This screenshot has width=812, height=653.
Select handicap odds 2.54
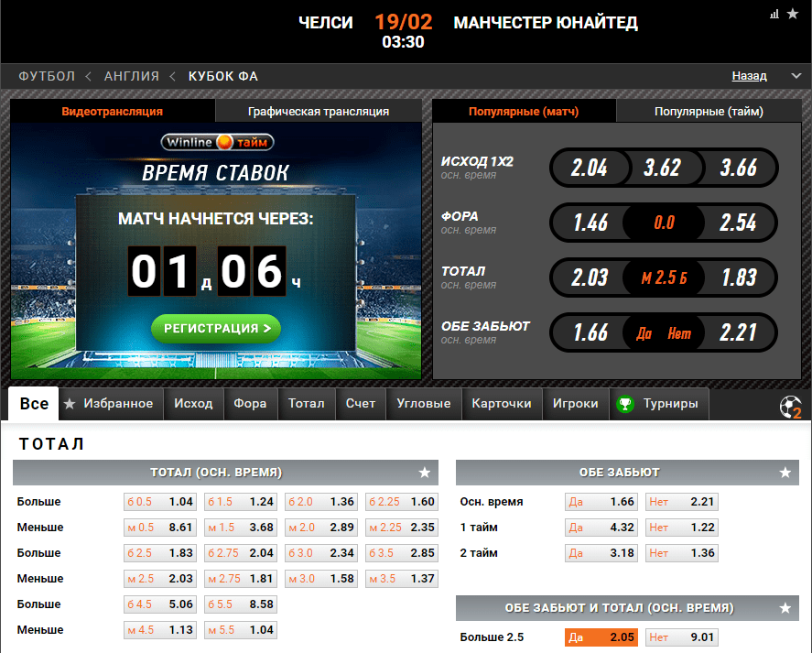[x=739, y=223]
